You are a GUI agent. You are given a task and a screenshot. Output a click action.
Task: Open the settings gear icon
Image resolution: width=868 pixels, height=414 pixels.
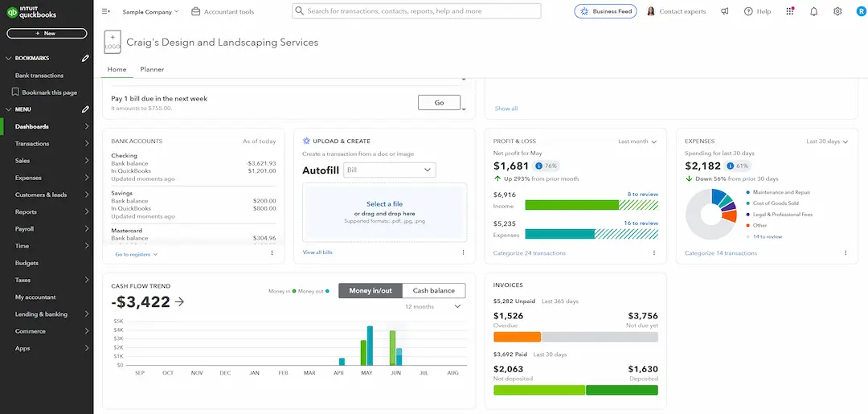pos(837,11)
